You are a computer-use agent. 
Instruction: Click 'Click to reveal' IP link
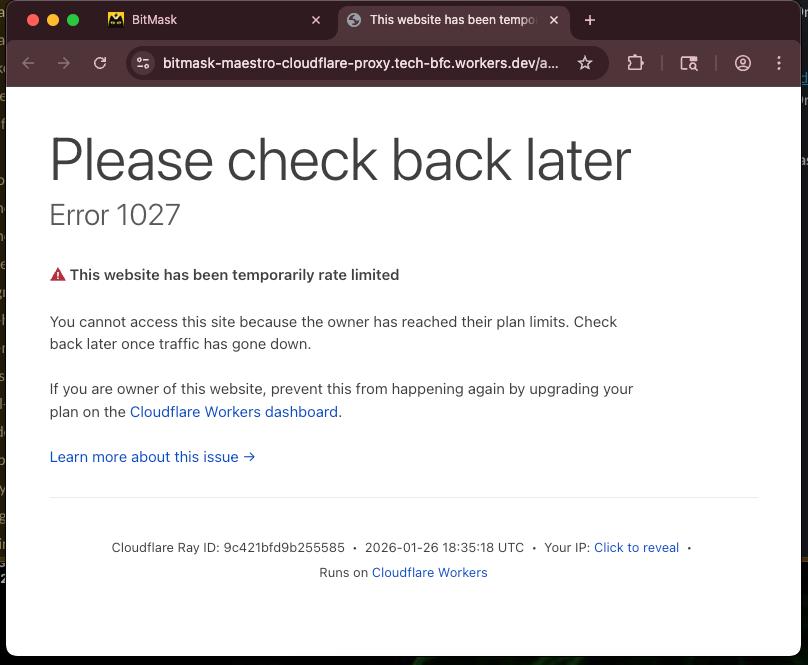click(x=636, y=547)
